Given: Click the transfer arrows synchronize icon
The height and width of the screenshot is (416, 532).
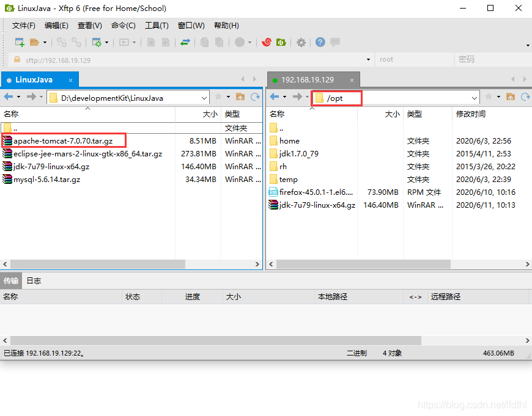Looking at the screenshot, I should click(185, 42).
